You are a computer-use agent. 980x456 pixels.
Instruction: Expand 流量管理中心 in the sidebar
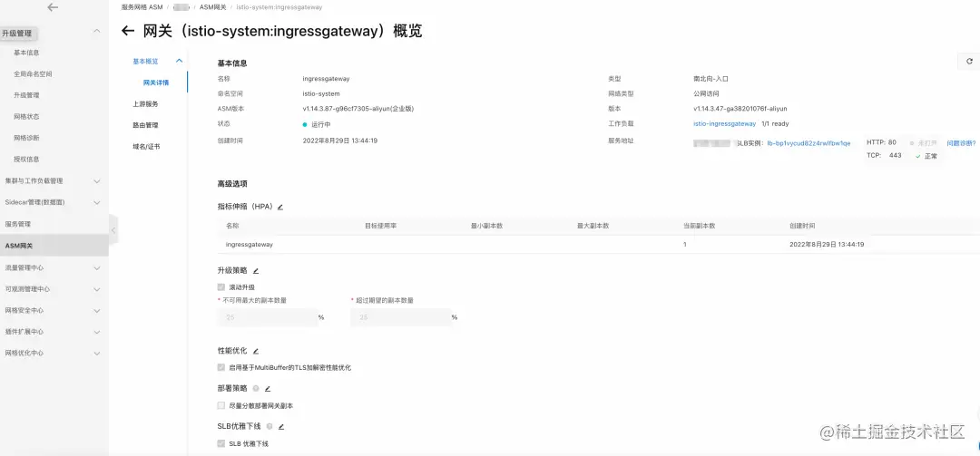click(x=96, y=268)
